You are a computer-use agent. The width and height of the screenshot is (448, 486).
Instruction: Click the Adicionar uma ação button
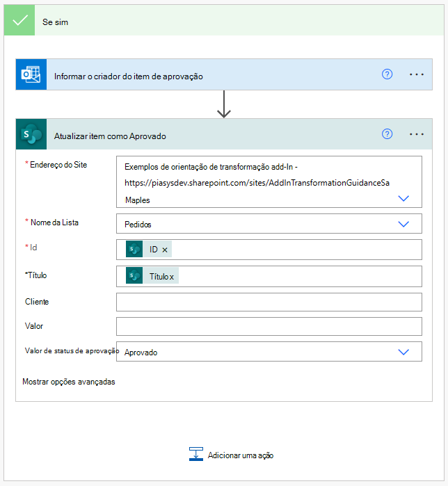click(231, 455)
